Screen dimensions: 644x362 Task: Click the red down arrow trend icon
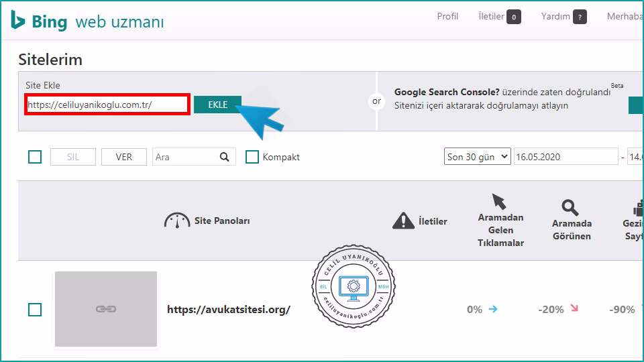click(x=574, y=308)
